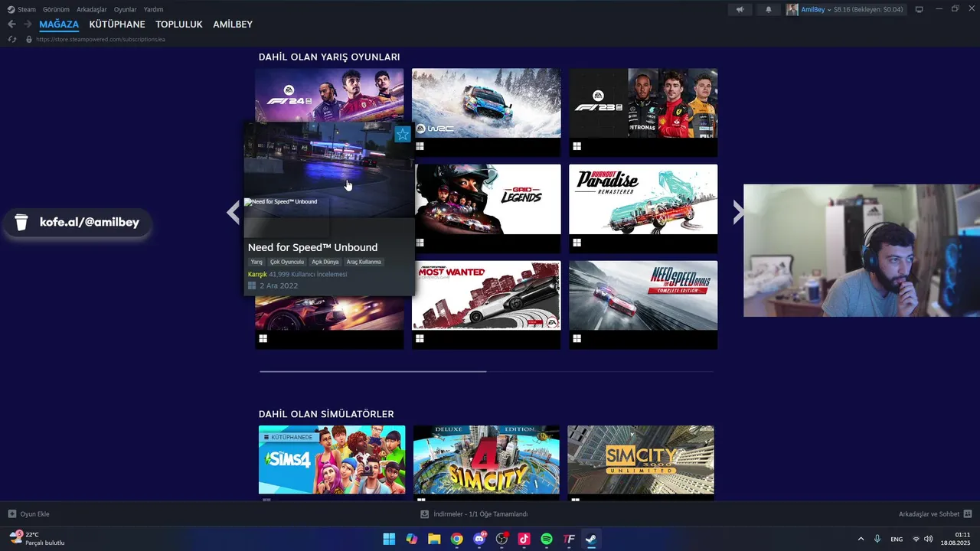Show previous racing games carousel arrow

234,212
